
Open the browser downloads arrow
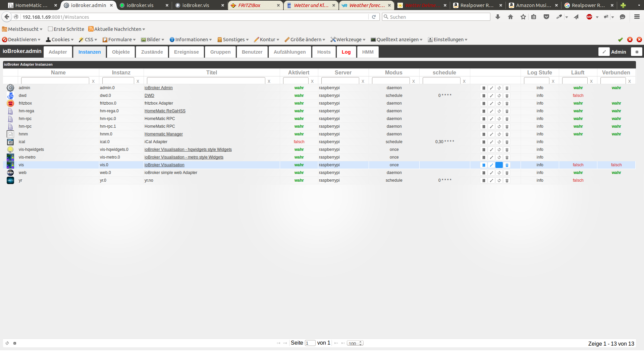pyautogui.click(x=498, y=17)
